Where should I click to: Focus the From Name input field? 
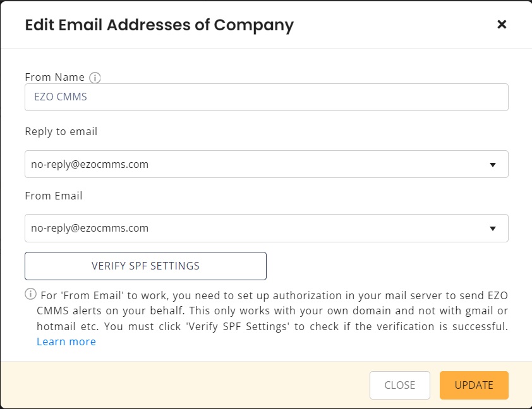point(267,97)
